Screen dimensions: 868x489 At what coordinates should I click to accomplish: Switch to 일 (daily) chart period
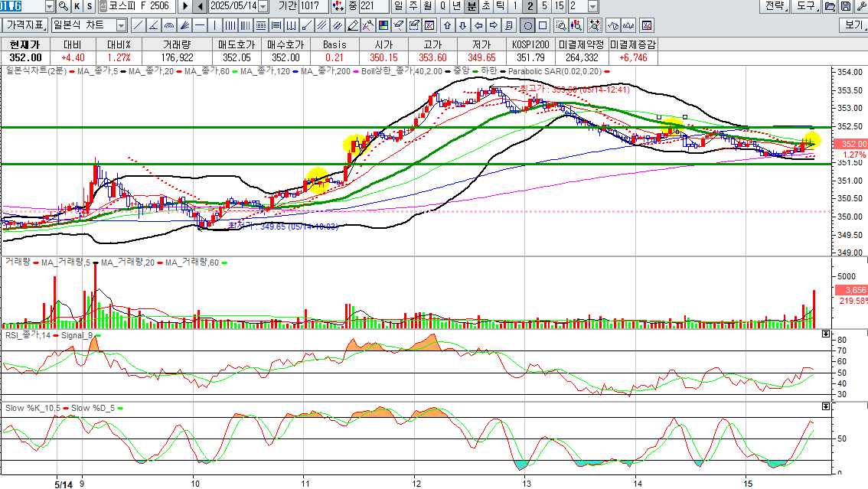398,6
